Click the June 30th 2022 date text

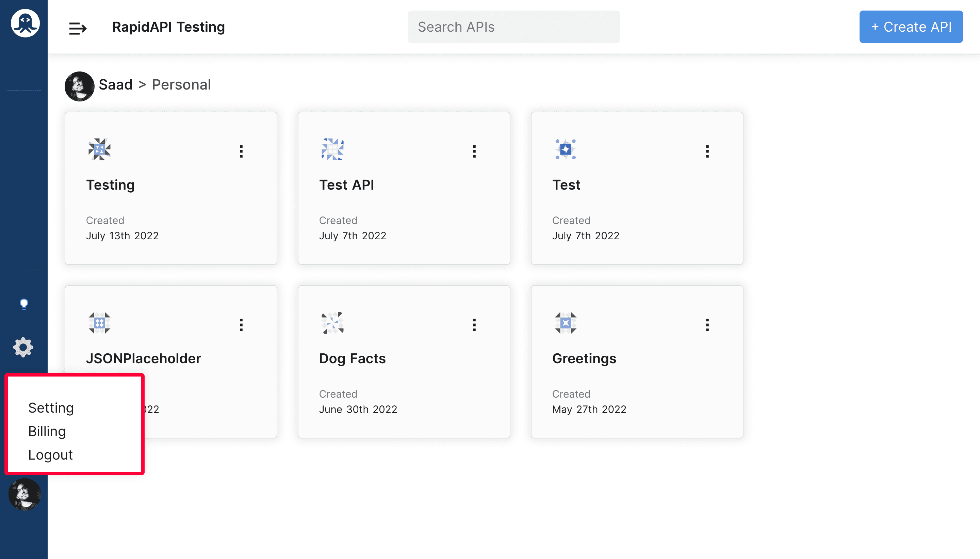[x=358, y=409]
